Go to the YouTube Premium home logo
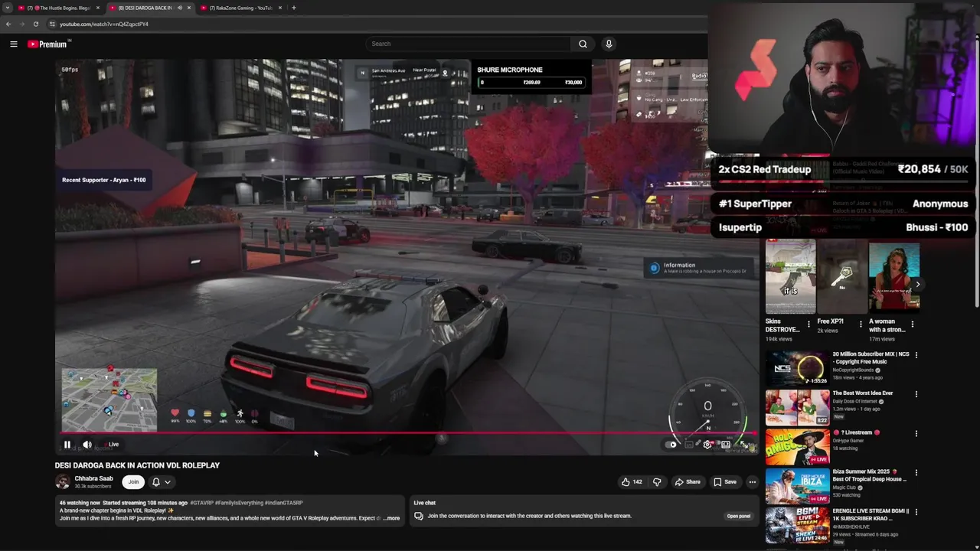The image size is (980, 551). click(47, 44)
